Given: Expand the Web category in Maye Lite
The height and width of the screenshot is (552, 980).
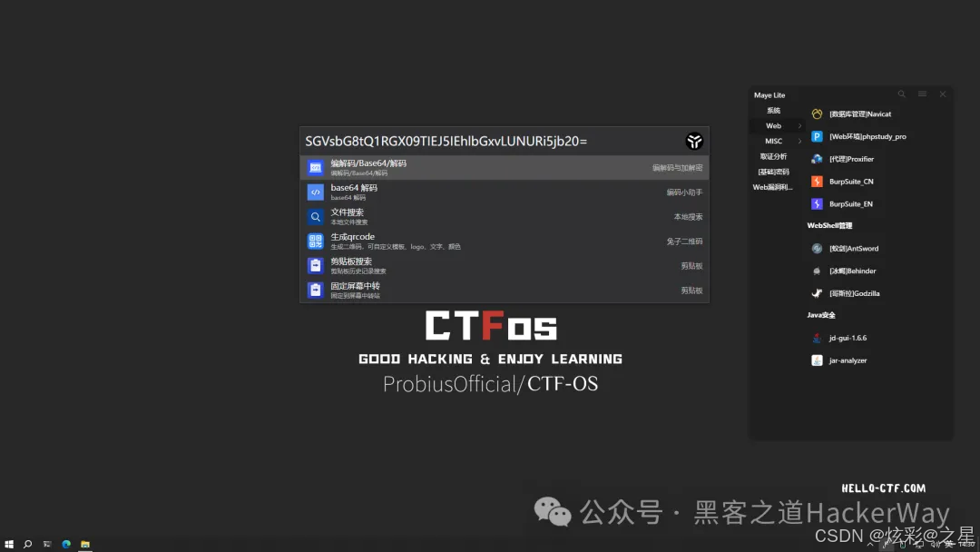Looking at the screenshot, I should click(775, 125).
